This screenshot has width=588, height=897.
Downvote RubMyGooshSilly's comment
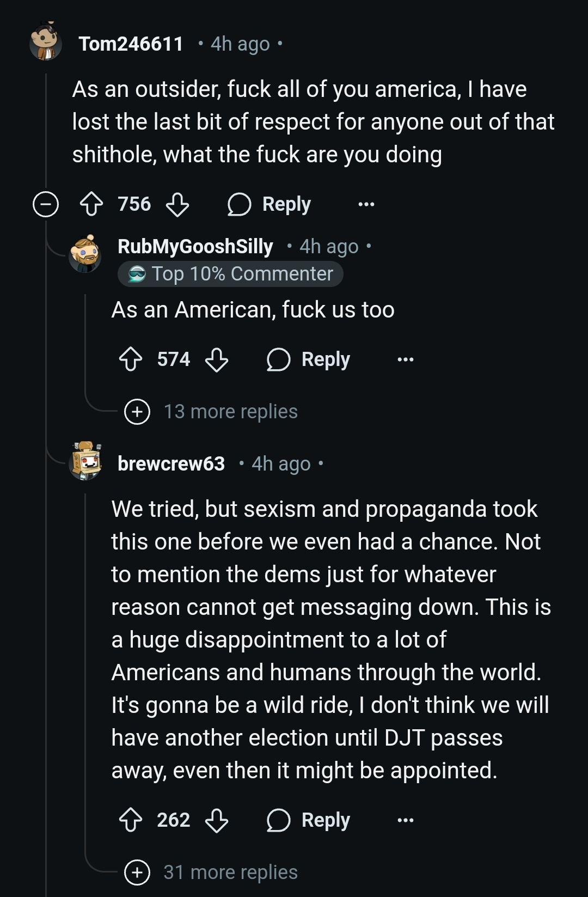[217, 360]
